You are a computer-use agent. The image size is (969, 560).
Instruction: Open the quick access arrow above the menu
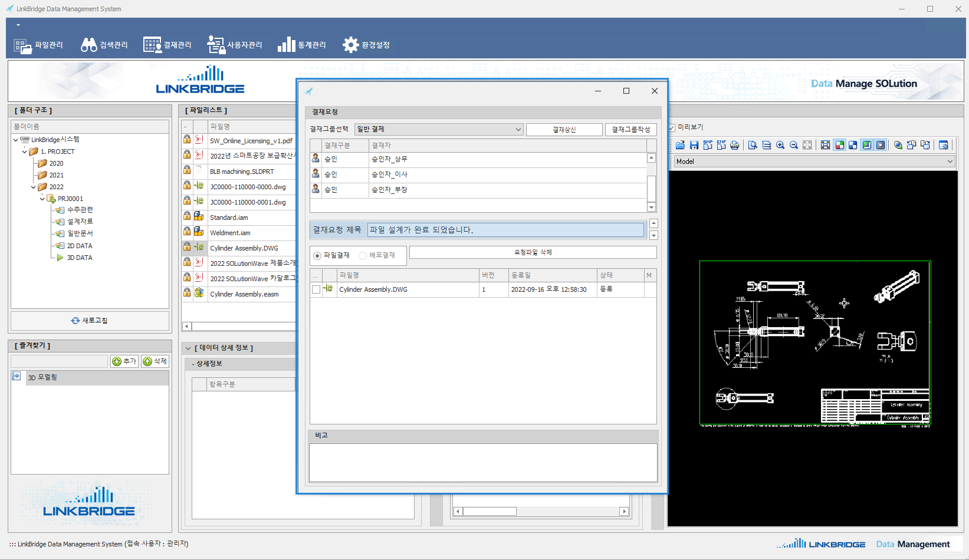18,25
